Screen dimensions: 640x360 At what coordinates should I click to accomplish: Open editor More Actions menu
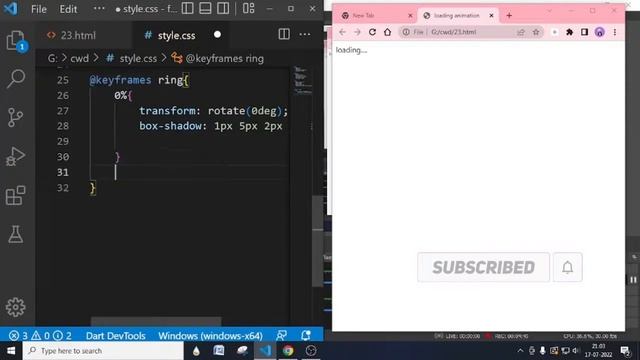tap(305, 34)
